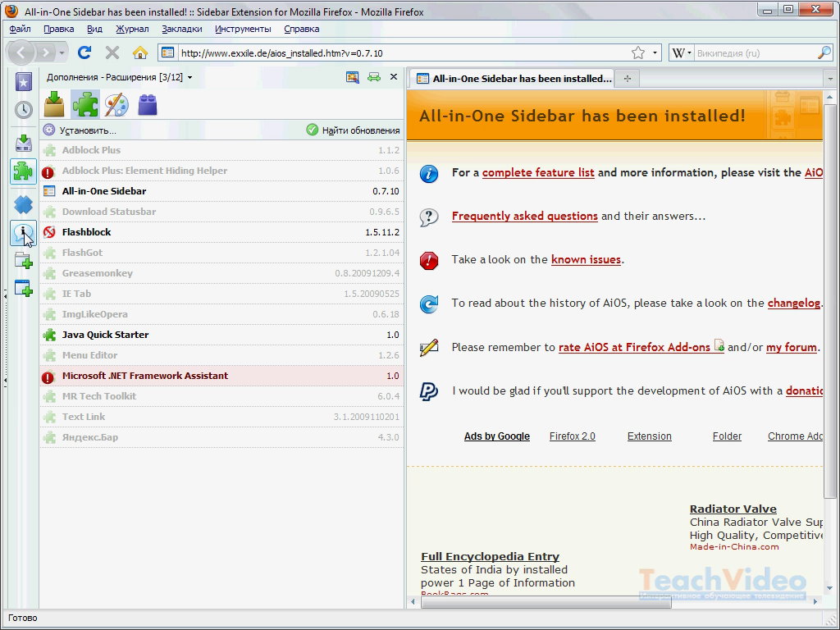The width and height of the screenshot is (840, 630).
Task: Go to the home page
Action: click(140, 52)
